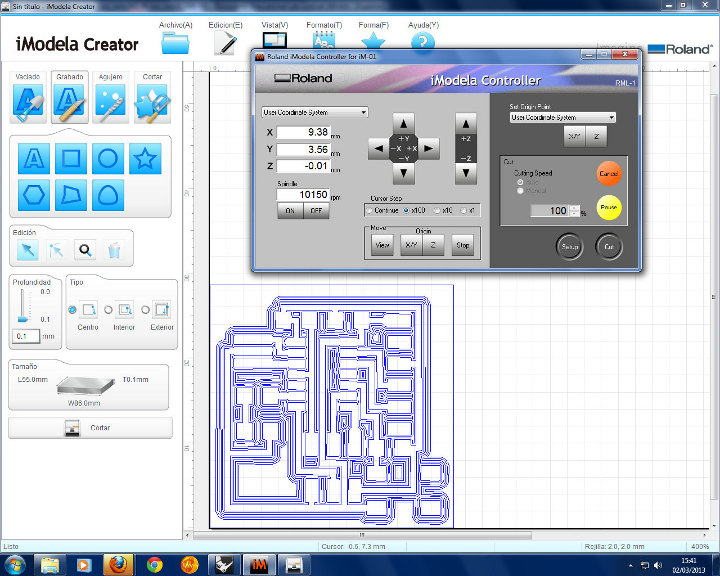Viewport: 720px width, 576px height.
Task: Start the Cut round button in the controller
Action: 609,247
